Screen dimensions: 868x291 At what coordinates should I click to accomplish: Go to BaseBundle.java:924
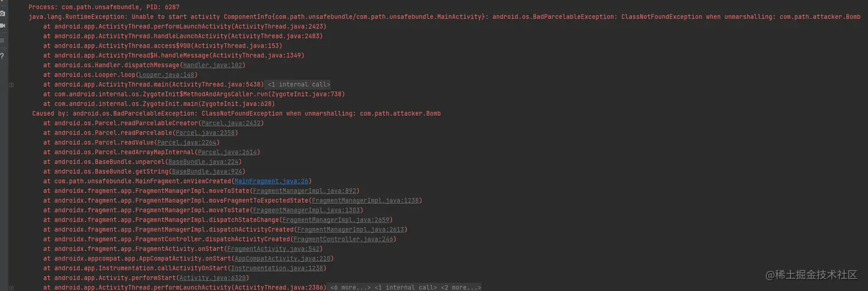207,172
